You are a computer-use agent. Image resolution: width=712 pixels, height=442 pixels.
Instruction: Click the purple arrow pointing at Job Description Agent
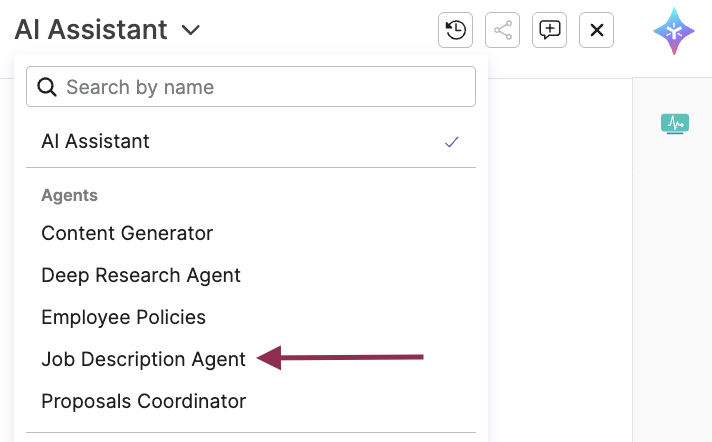pyautogui.click(x=340, y=357)
